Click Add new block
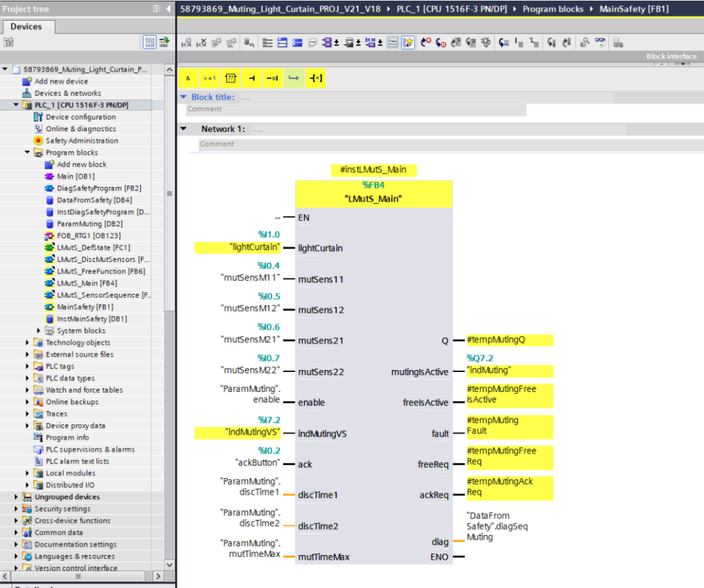This screenshot has width=704, height=588. click(x=82, y=164)
